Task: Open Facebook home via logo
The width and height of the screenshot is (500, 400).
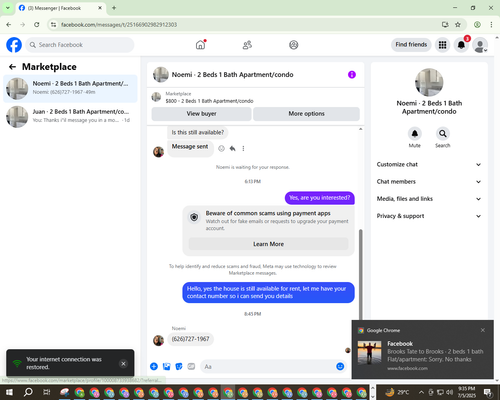Action: 14,45
